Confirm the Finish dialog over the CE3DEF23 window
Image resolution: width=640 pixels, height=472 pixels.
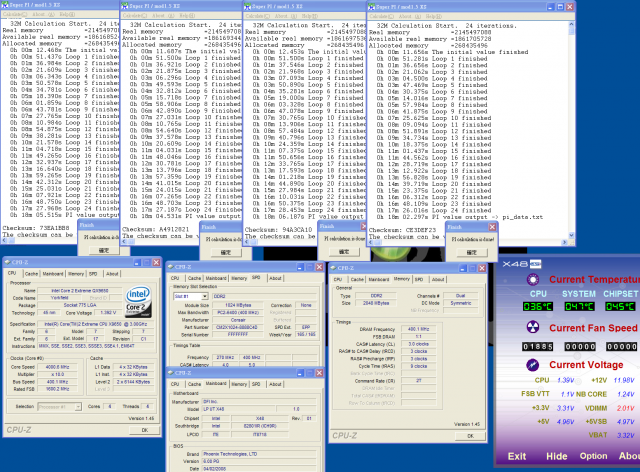tap(471, 252)
